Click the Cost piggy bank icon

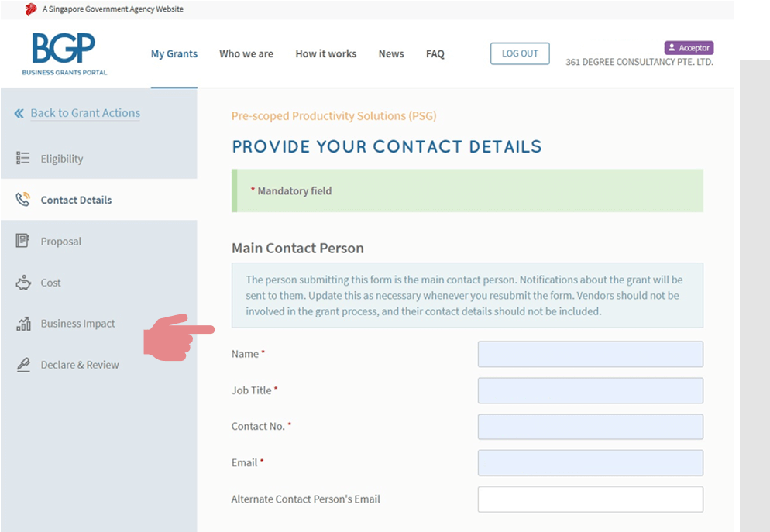[x=22, y=283]
